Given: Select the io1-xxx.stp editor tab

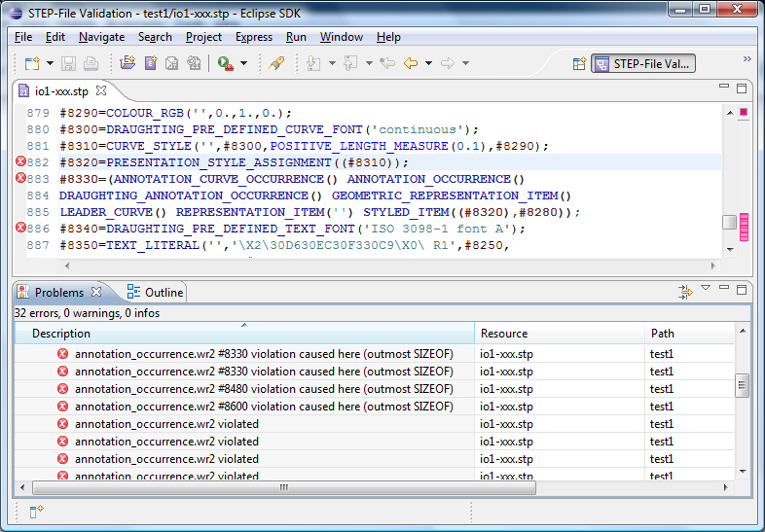Looking at the screenshot, I should pos(61,91).
